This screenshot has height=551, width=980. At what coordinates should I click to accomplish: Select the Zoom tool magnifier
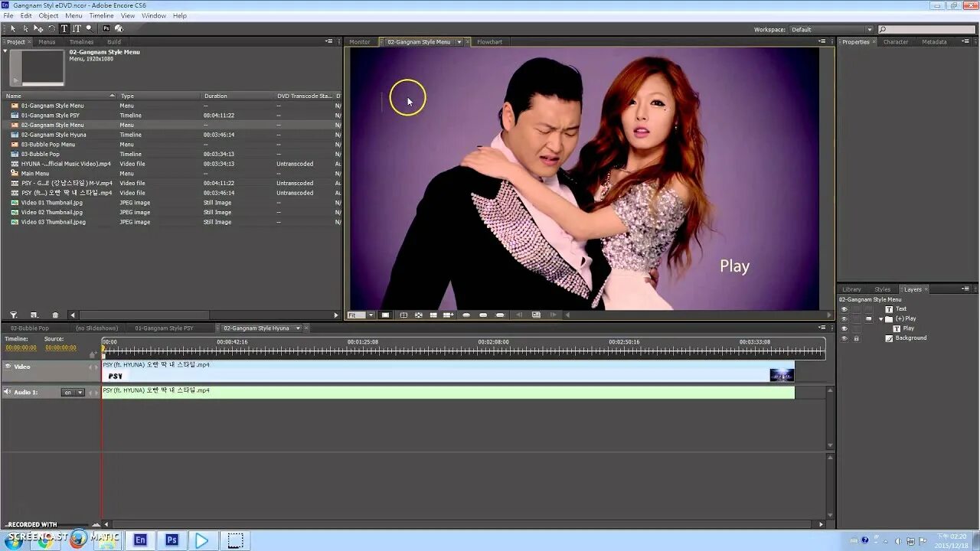[x=90, y=28]
